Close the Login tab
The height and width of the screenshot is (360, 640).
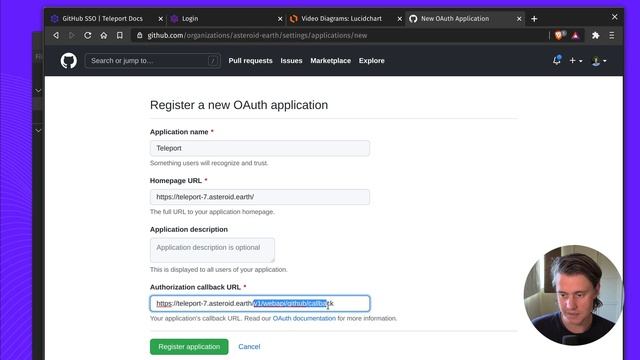(280, 19)
